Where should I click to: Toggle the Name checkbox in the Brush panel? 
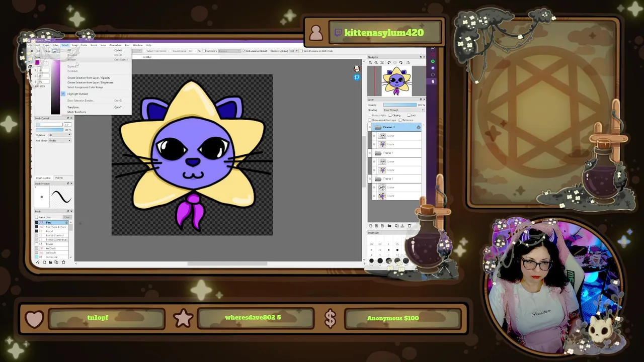coord(37,217)
